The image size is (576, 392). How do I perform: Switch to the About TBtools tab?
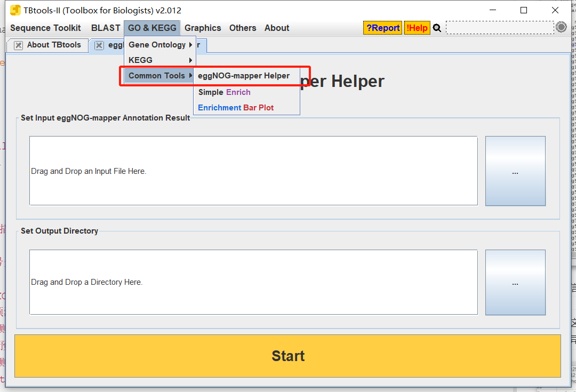point(53,45)
